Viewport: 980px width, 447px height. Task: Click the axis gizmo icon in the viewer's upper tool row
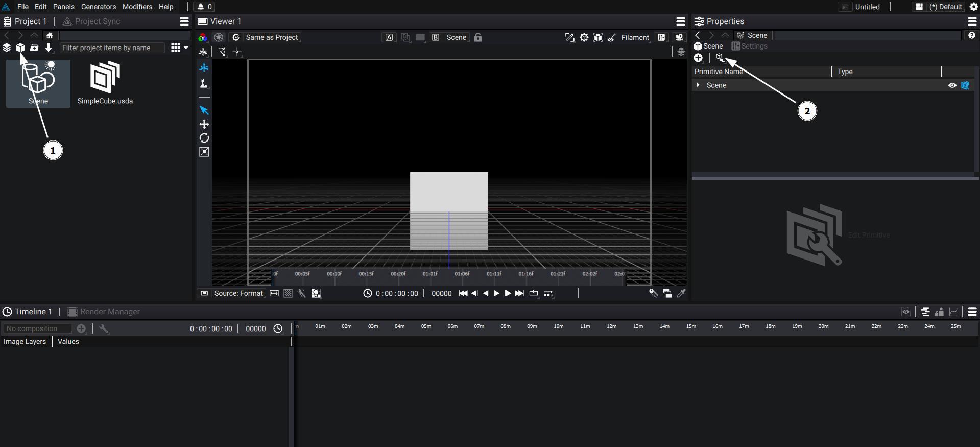(203, 52)
